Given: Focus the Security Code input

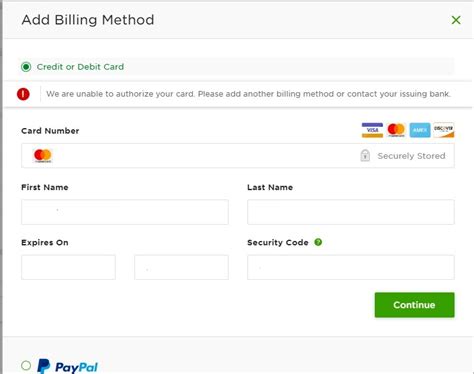Looking at the screenshot, I should 351,267.
